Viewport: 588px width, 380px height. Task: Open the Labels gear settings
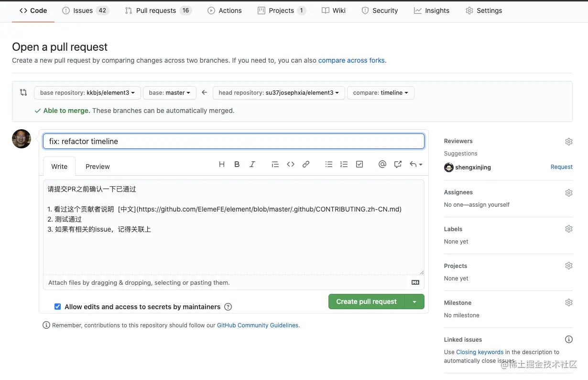point(568,229)
